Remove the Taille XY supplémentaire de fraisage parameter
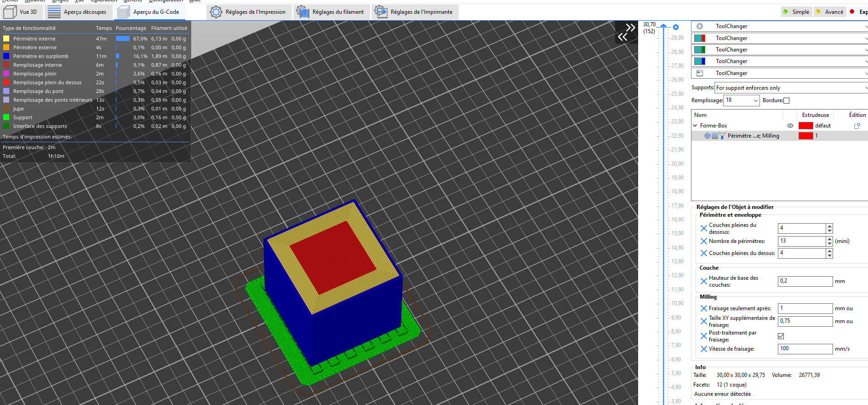 pyautogui.click(x=704, y=321)
